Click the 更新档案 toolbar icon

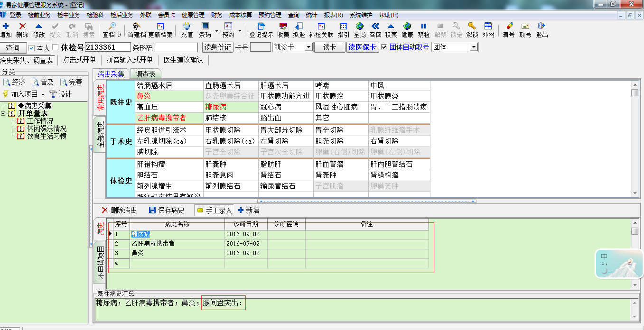click(x=160, y=26)
